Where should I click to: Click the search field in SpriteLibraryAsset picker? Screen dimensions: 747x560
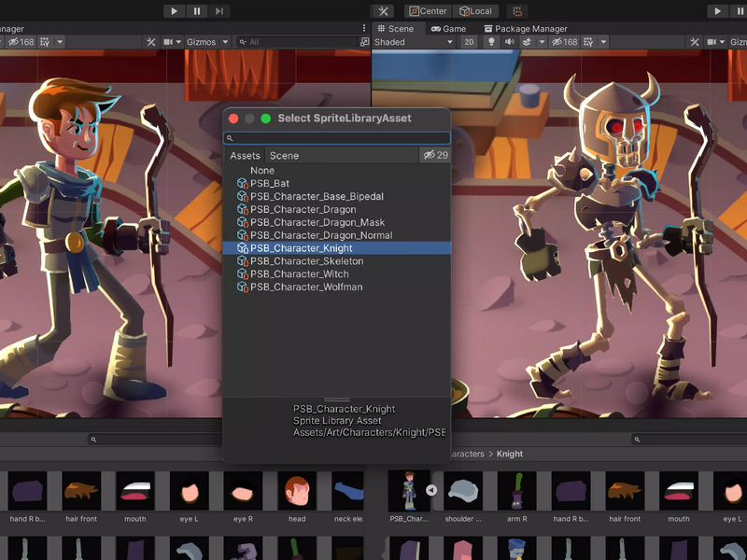(x=337, y=138)
